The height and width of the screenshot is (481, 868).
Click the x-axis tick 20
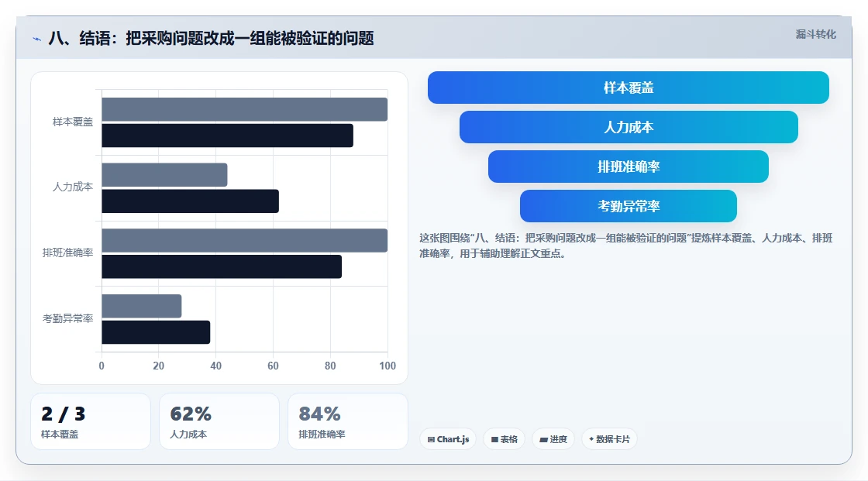point(159,366)
